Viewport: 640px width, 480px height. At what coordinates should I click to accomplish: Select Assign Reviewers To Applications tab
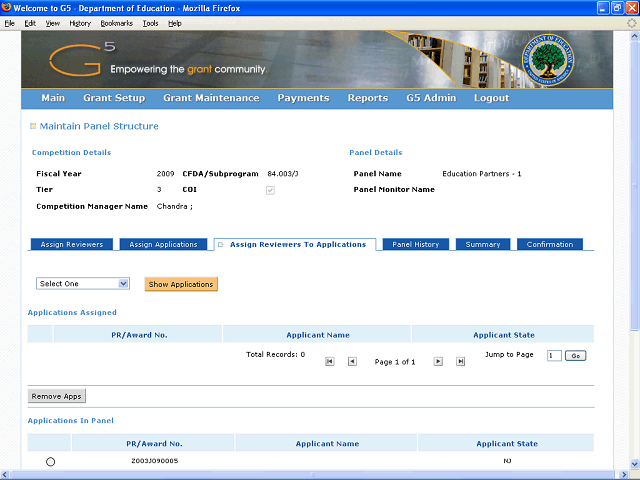(x=295, y=244)
